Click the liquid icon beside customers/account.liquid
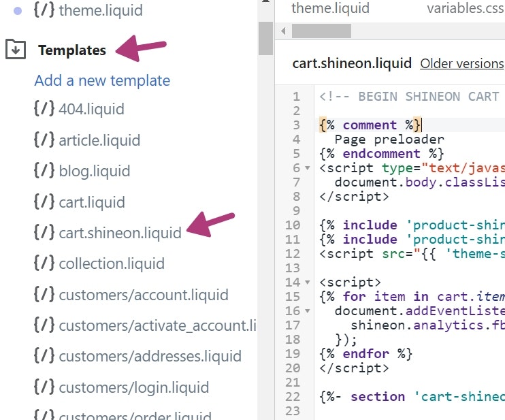Viewport: 505px width, 420px height. (44, 294)
